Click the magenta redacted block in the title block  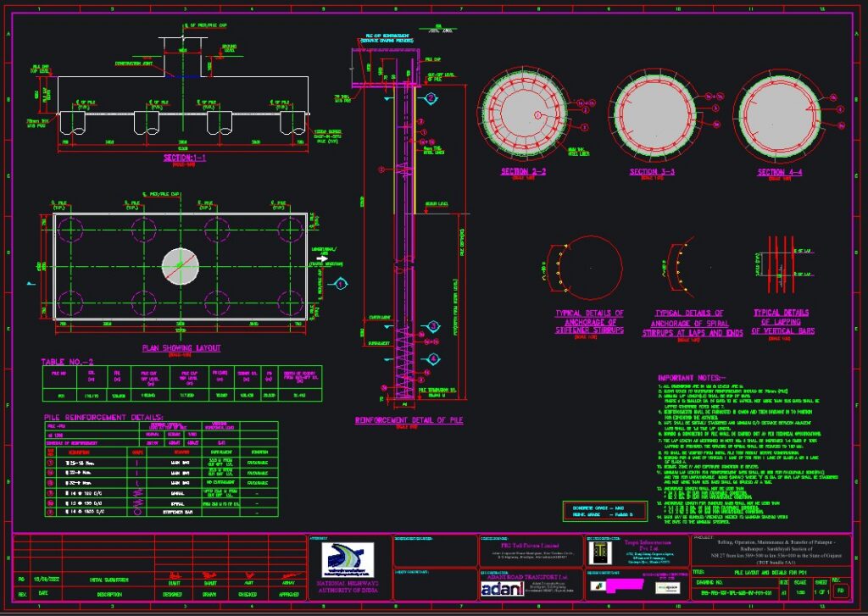point(624,586)
